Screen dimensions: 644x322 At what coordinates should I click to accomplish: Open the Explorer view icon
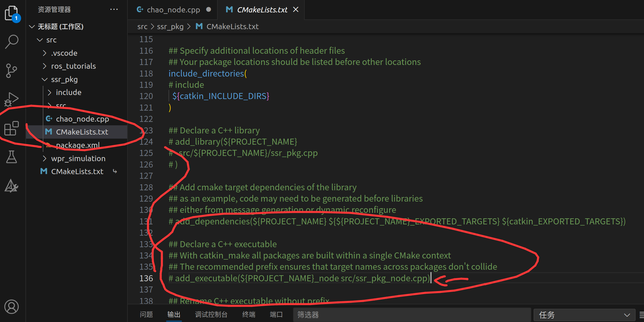tap(12, 13)
